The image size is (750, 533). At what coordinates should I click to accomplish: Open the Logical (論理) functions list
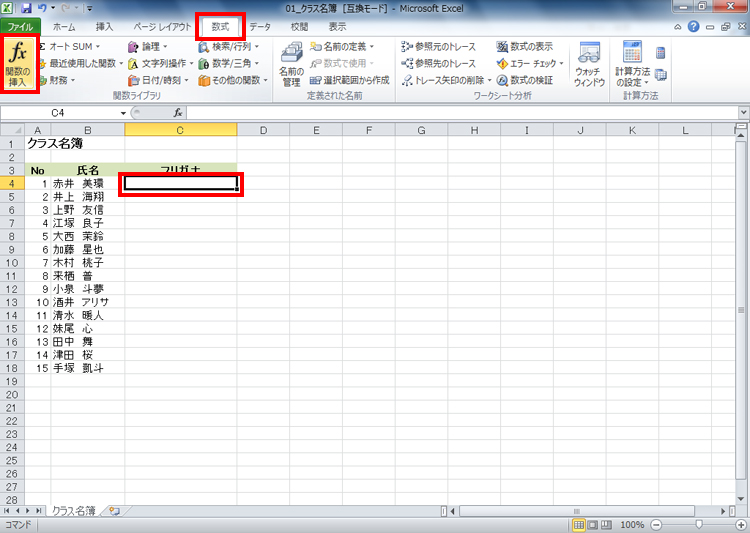pos(148,46)
